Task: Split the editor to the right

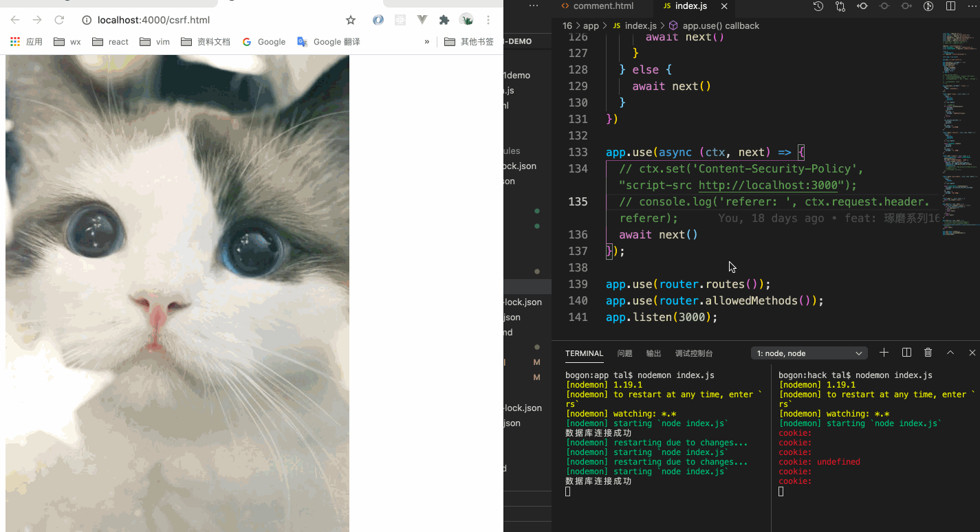Action: tap(950, 6)
